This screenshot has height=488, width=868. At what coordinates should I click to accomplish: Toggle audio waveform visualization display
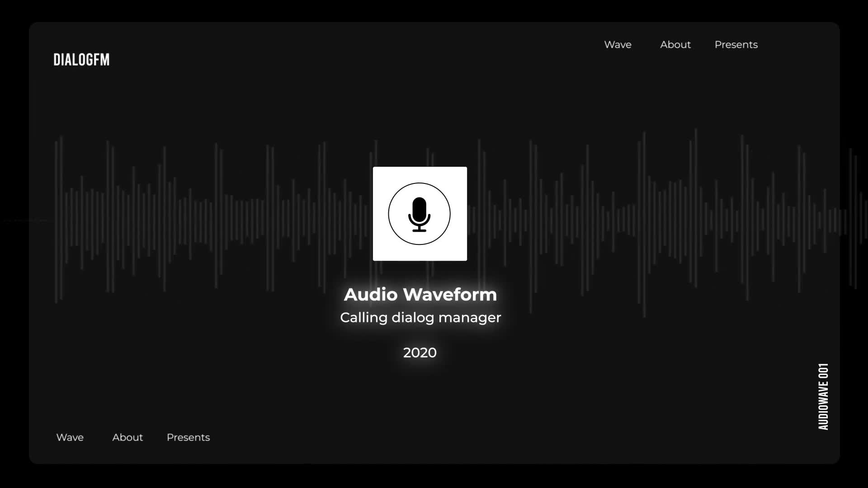[420, 213]
